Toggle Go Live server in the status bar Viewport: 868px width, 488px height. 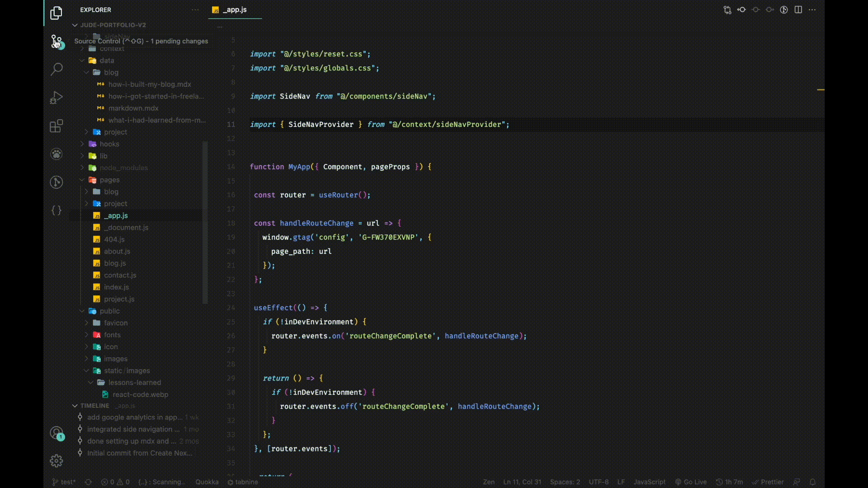(691, 482)
